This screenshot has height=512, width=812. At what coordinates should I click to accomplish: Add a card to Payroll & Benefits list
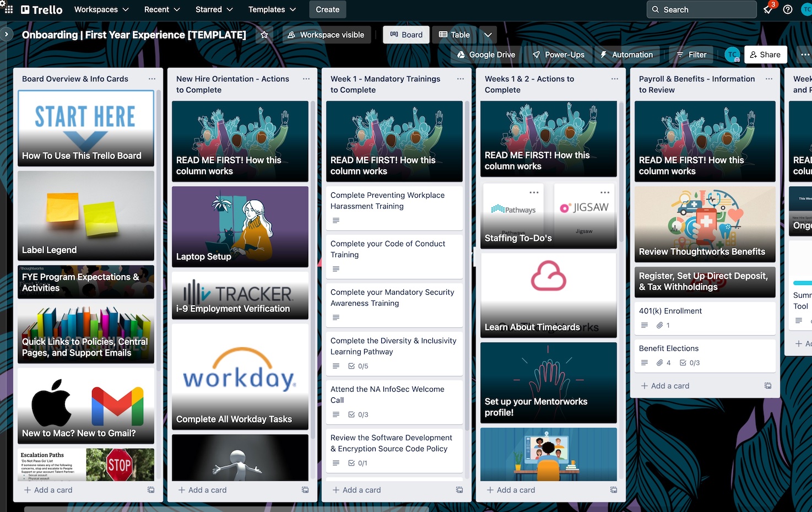pos(665,386)
